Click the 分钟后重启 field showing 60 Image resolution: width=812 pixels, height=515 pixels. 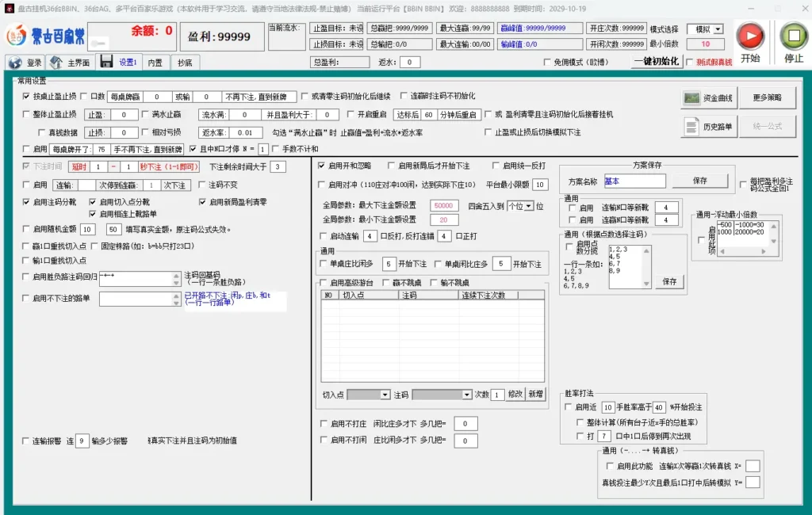tap(428, 115)
